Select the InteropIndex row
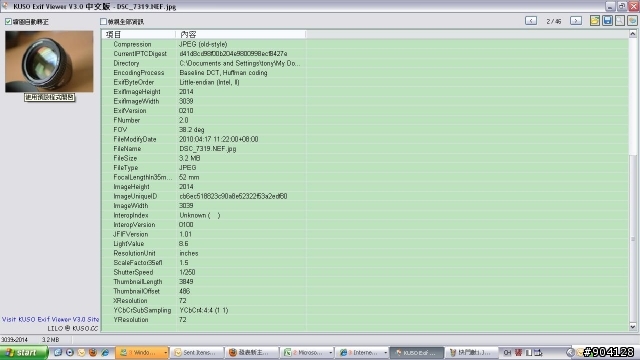This screenshot has height=360, width=640. [x=365, y=215]
